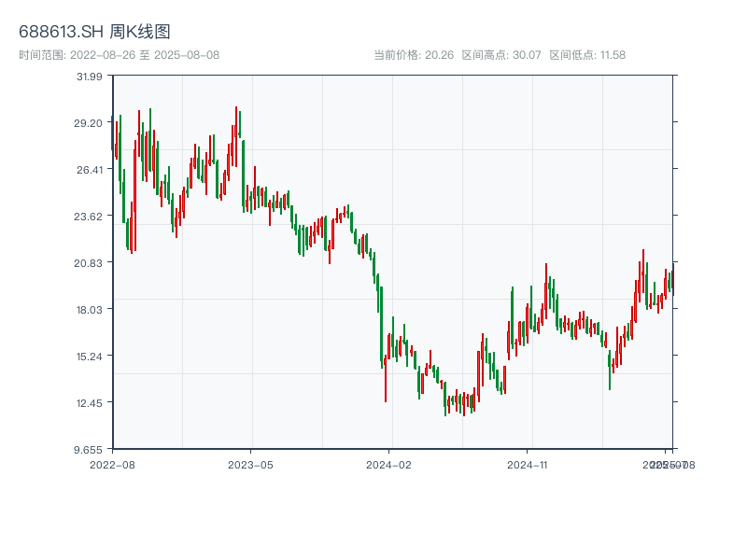The height and width of the screenshot is (560, 747).
Task: Click the 2024-02 x-axis date label
Action: pos(389,464)
